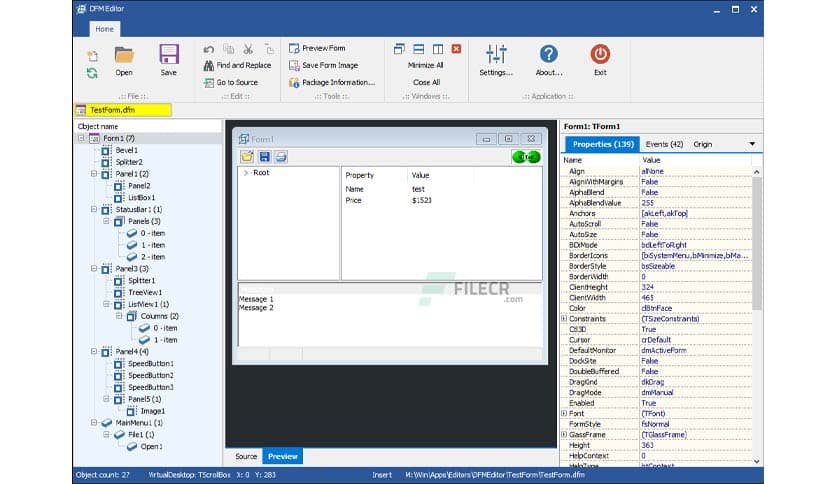Switch to the Source tab
The height and width of the screenshot is (484, 836).
tap(246, 456)
